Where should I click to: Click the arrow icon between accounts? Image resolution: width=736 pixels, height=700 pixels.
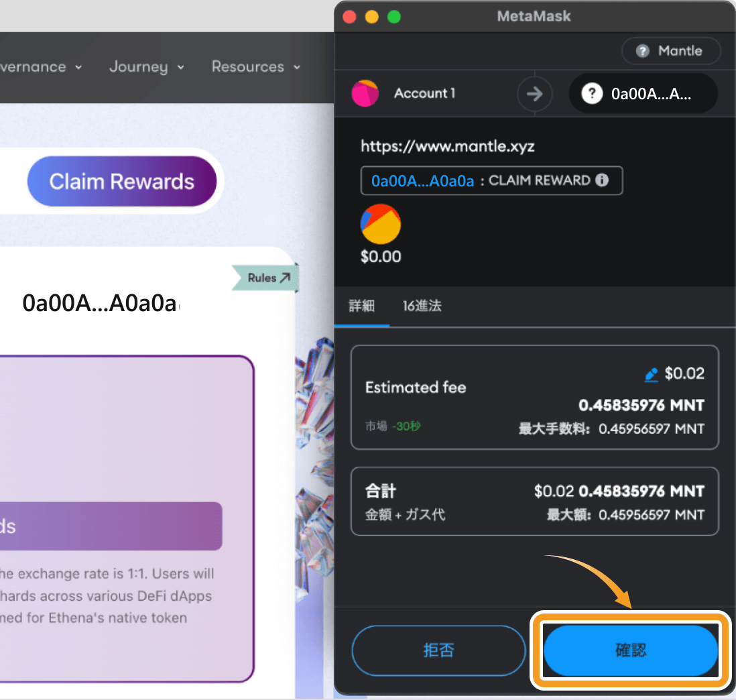coord(535,94)
